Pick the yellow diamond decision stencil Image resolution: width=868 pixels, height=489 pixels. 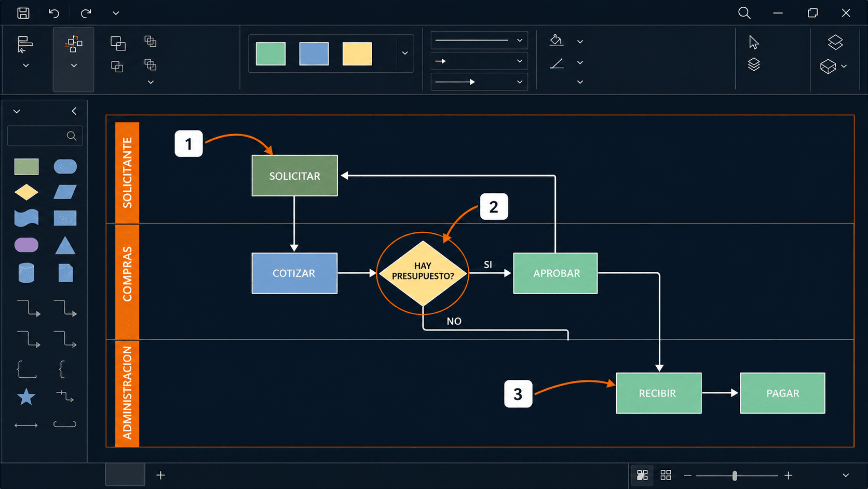pyautogui.click(x=26, y=192)
